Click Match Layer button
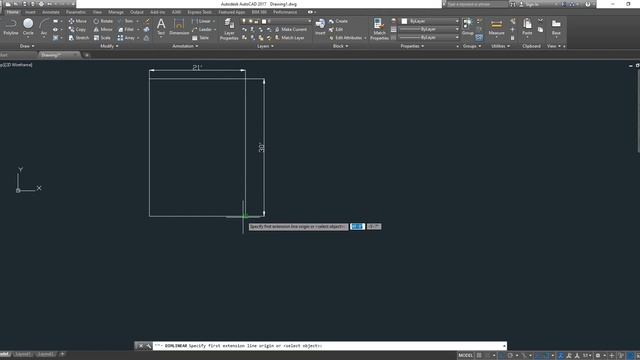This screenshot has height=360, width=640. click(x=289, y=38)
